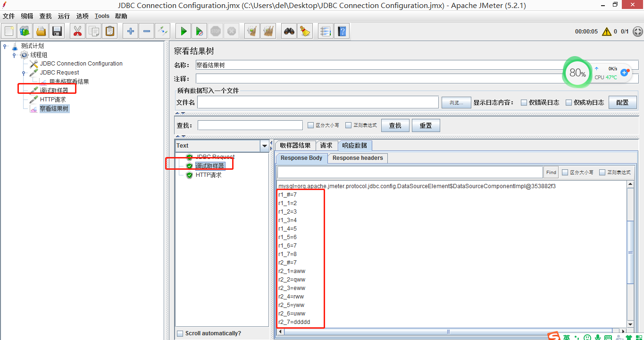Toggle 区分大小写 checkbox beside 查找 field
The image size is (644, 340).
[x=310, y=125]
